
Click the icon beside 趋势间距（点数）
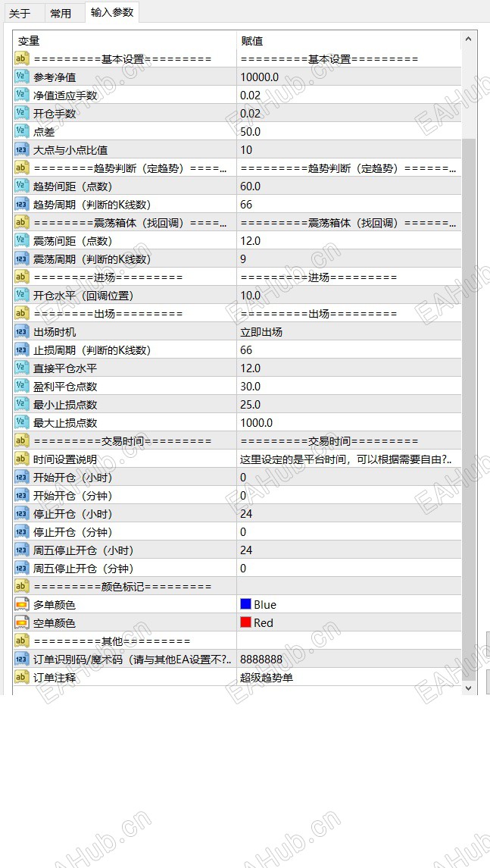(x=21, y=186)
